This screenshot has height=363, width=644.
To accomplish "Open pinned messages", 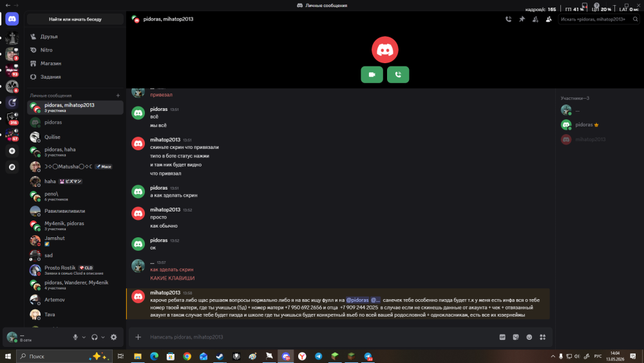I will [x=522, y=19].
